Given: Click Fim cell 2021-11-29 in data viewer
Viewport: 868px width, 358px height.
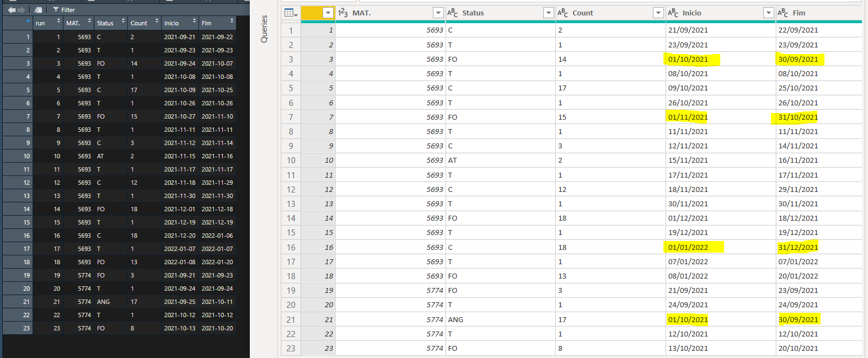Looking at the screenshot, I should (x=217, y=183).
